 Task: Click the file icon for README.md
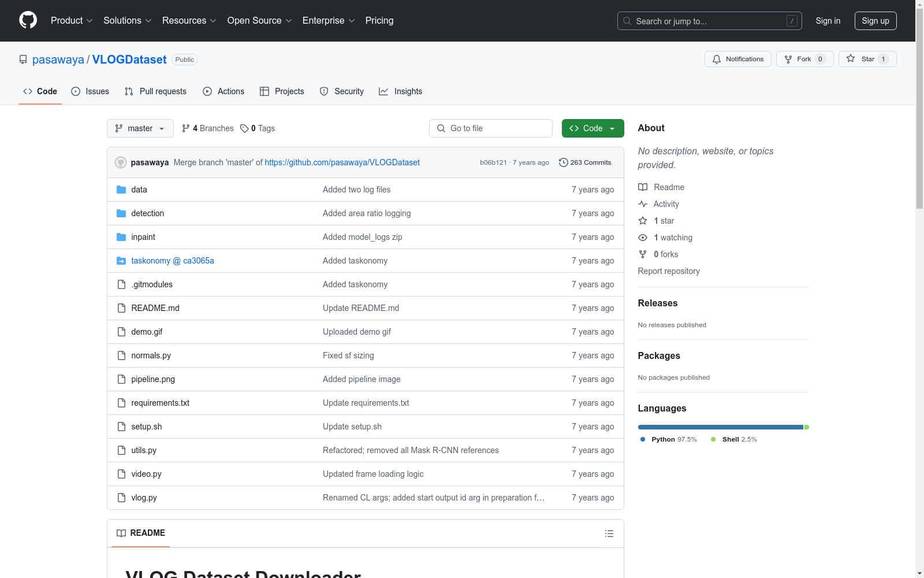121,308
